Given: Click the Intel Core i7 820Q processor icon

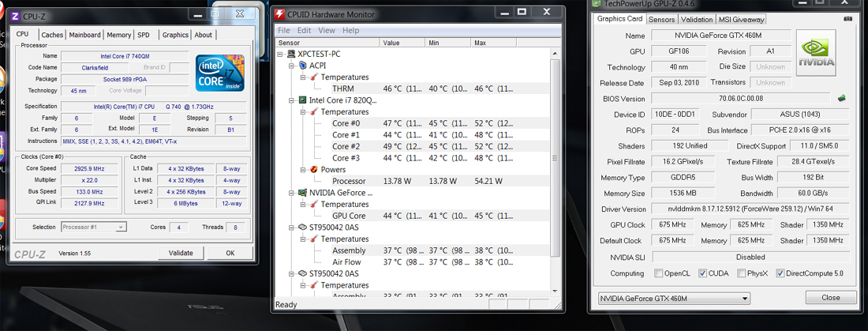Looking at the screenshot, I should pos(302,100).
